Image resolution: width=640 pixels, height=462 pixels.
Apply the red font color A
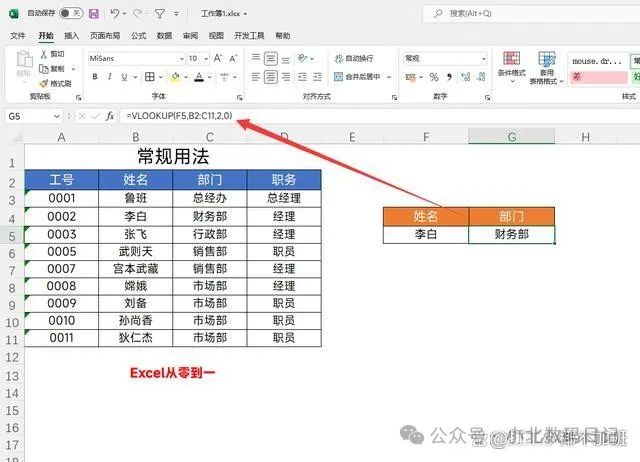[199, 76]
